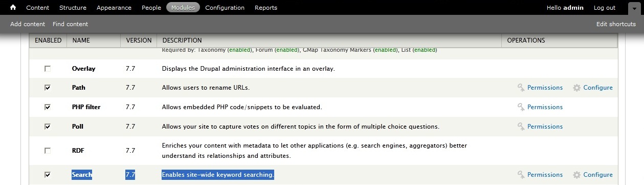The image size is (644, 185).
Task: Click the RDF module name
Action: 78,151
